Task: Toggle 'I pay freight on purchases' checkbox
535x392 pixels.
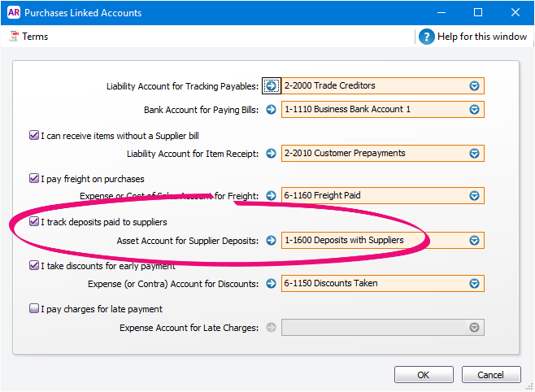Action: [33, 179]
